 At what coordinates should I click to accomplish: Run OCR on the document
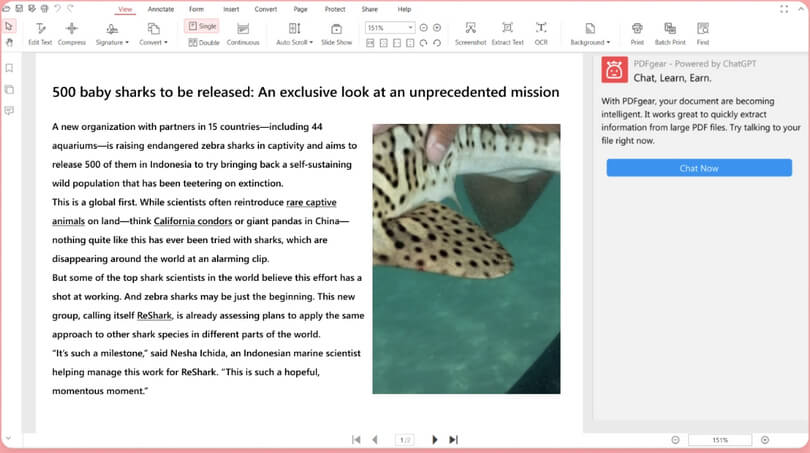click(541, 34)
